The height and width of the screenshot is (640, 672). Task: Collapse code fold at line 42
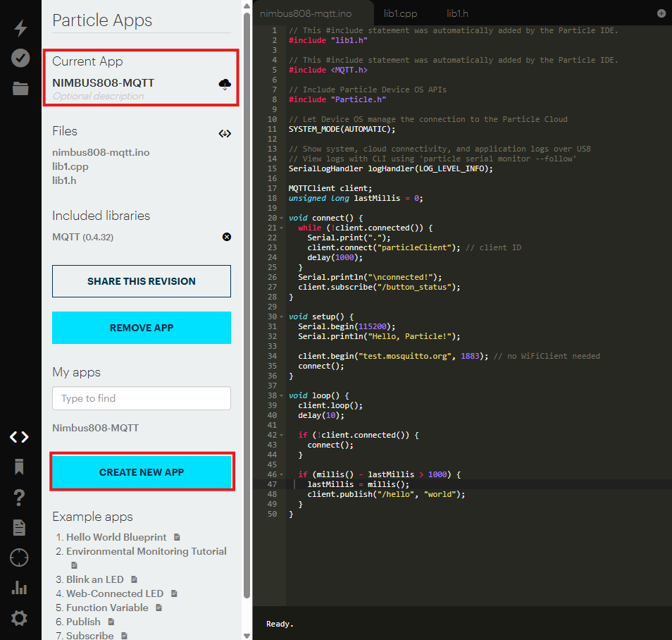tap(282, 435)
